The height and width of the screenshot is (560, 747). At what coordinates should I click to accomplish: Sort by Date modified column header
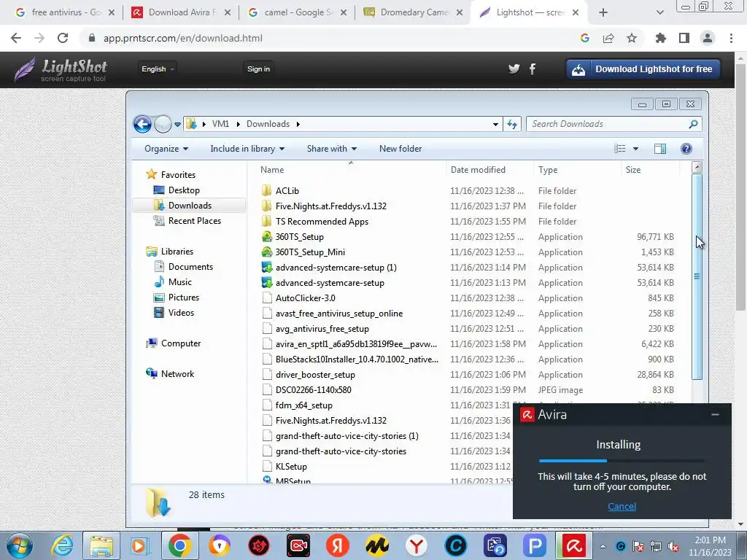478,169
